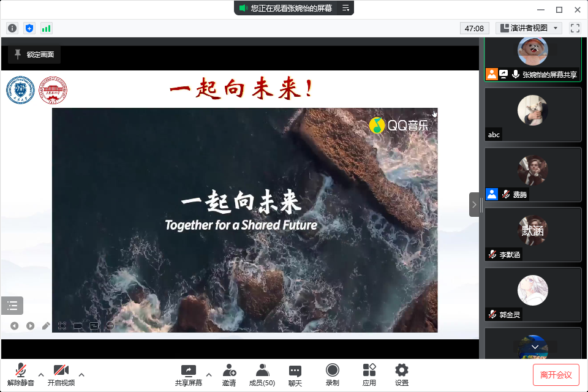Open the 成员(50) participants list
The width and height of the screenshot is (588, 392).
tap(262, 375)
